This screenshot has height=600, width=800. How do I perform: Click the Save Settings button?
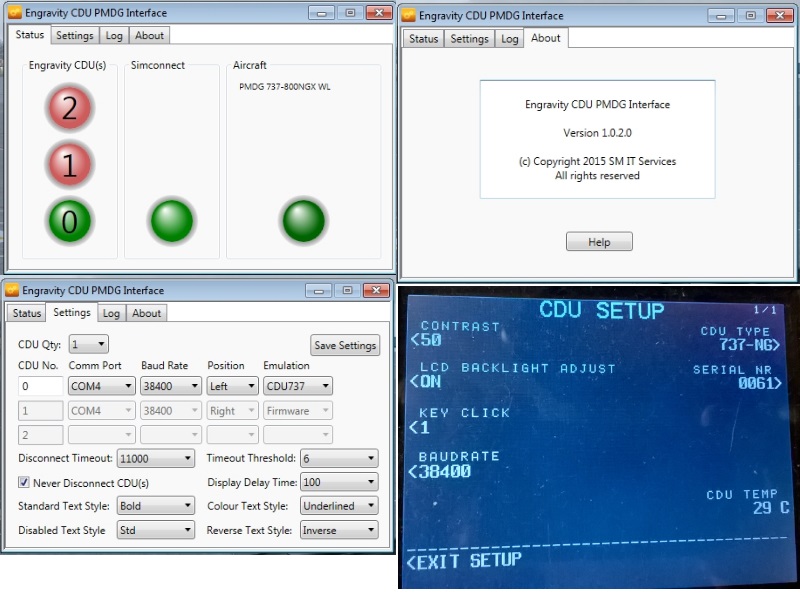click(x=345, y=345)
